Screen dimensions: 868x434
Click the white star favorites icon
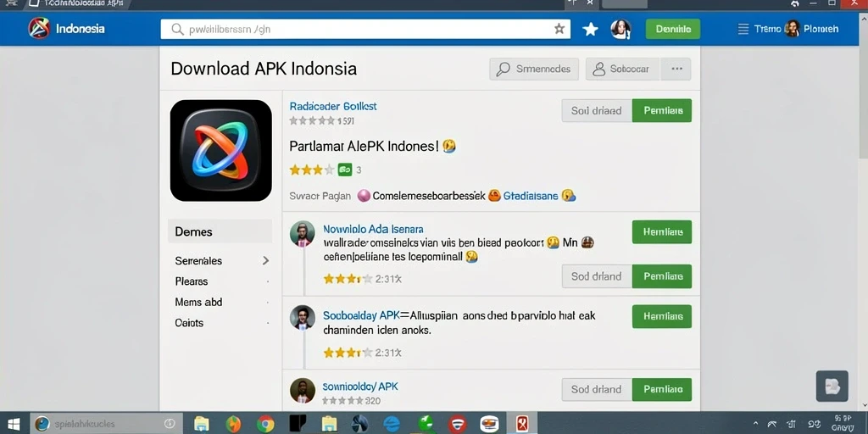[591, 30]
